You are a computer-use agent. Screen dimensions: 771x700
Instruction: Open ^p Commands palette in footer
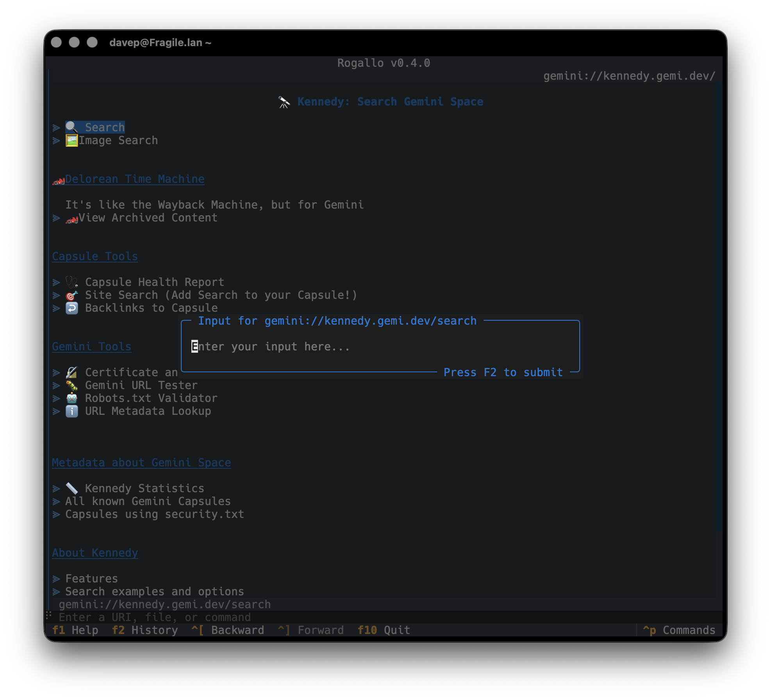point(679,630)
